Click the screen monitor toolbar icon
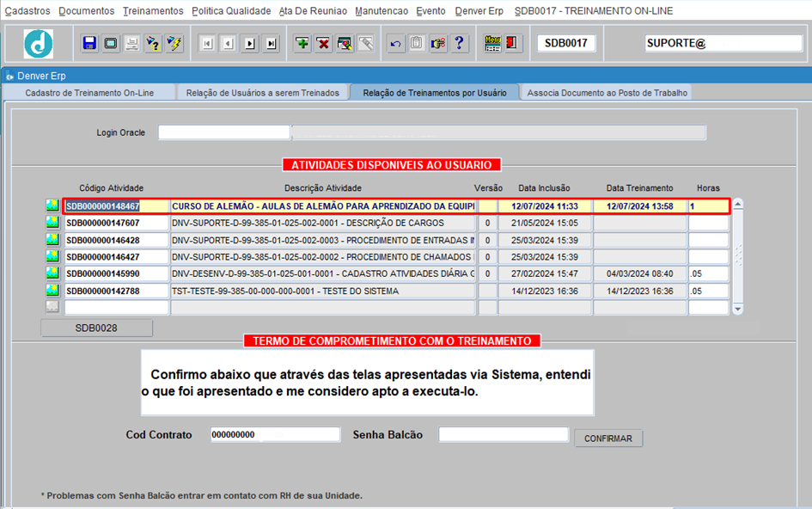This screenshot has height=509, width=812. (110, 44)
